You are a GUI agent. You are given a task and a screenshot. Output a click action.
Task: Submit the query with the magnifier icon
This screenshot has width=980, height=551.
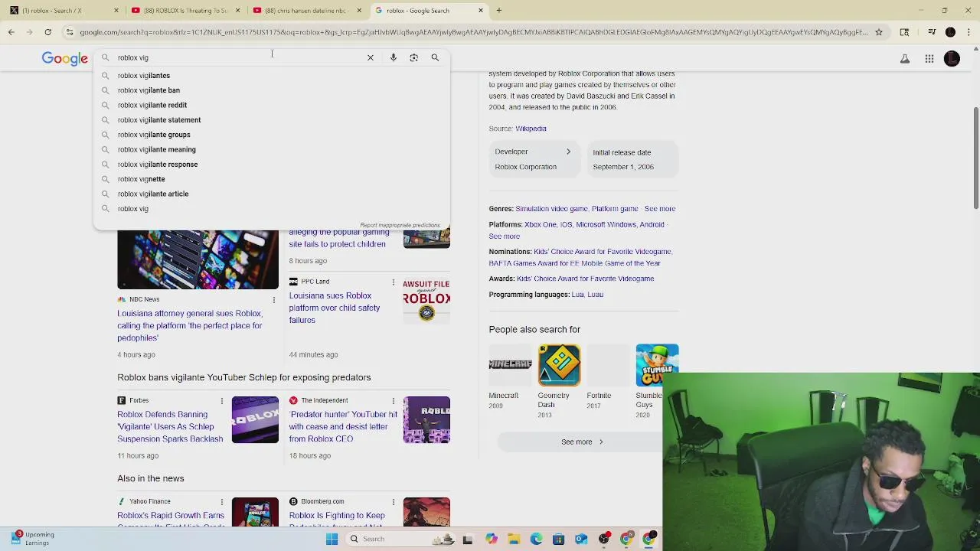point(435,57)
